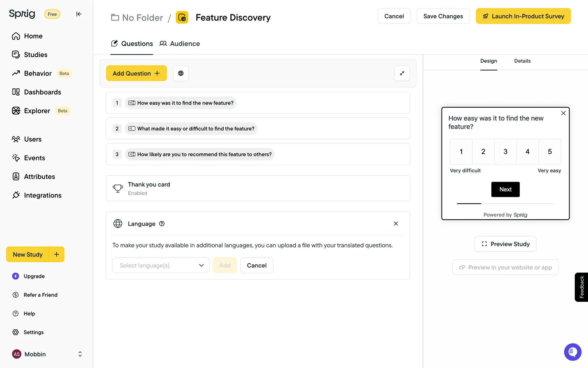Expand the Mobbin account switcher

[80, 354]
